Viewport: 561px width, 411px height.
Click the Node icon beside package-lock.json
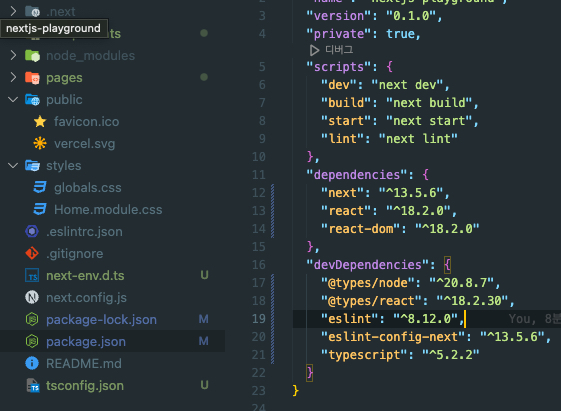pyautogui.click(x=32, y=319)
